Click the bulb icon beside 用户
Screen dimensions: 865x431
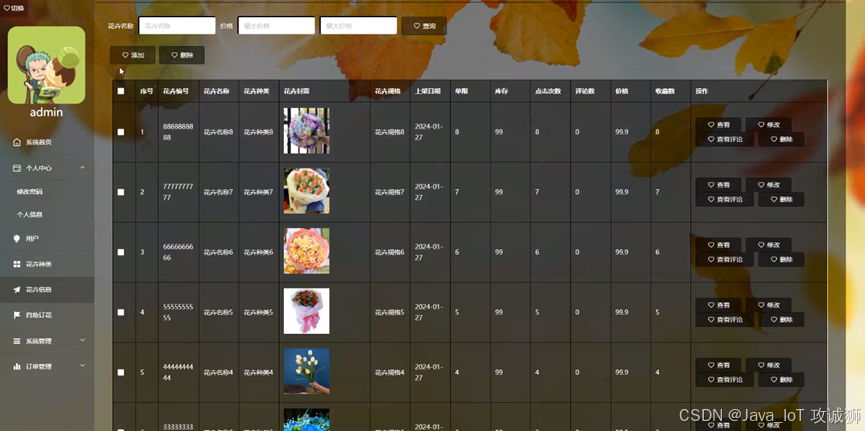click(x=17, y=238)
